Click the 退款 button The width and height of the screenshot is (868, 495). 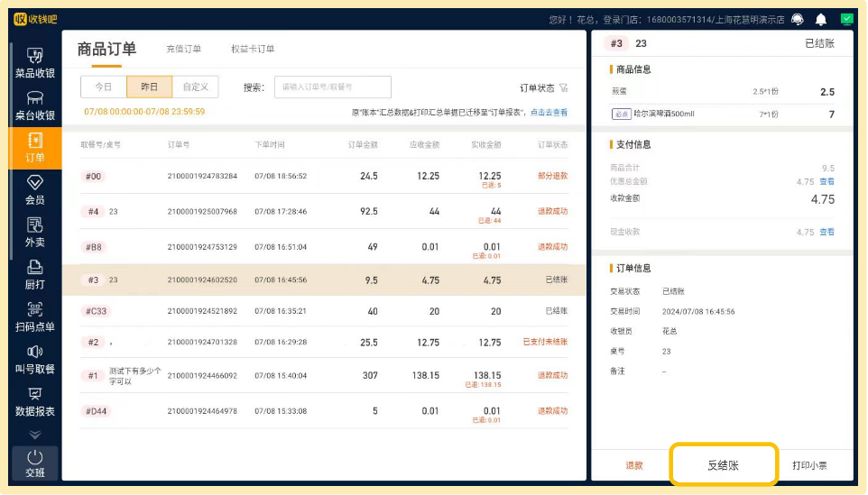[x=633, y=465]
